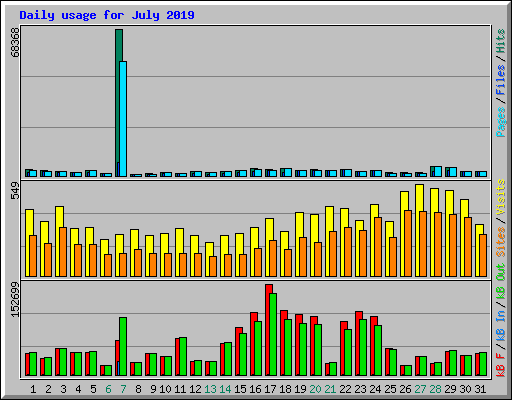Click day label 23 on the x-axis
Screen dimensions: 512x400
[360, 389]
